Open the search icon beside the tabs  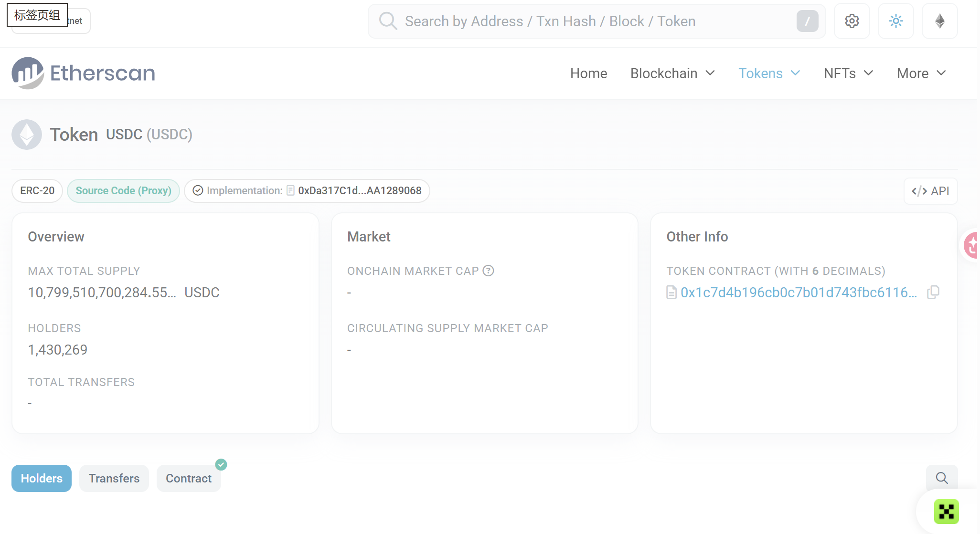tap(941, 478)
